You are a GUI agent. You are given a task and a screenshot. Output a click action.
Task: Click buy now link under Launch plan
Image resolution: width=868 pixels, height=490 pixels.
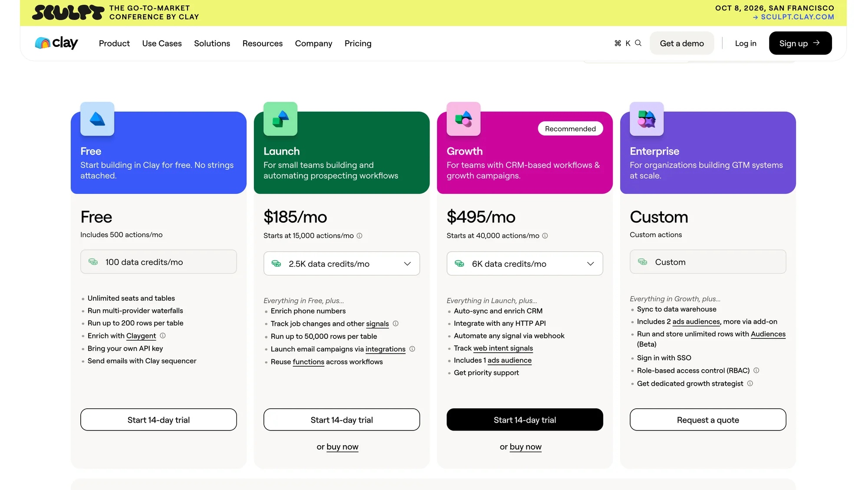(342, 447)
